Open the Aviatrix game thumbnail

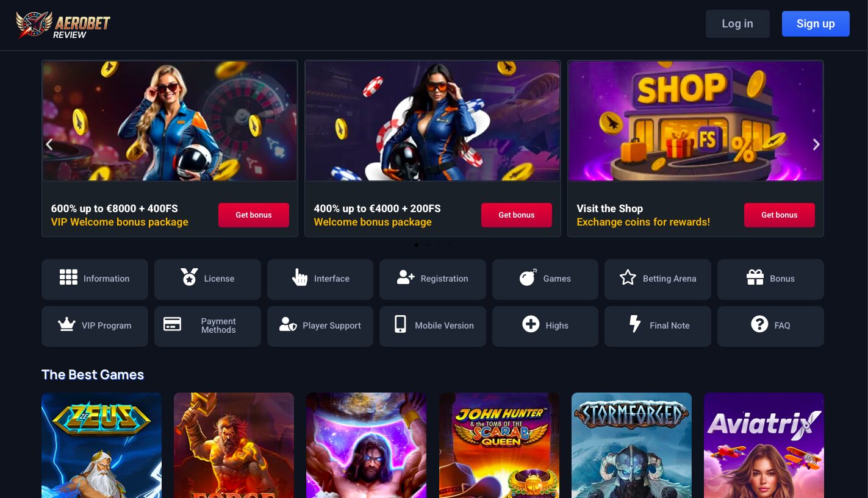[764, 445]
